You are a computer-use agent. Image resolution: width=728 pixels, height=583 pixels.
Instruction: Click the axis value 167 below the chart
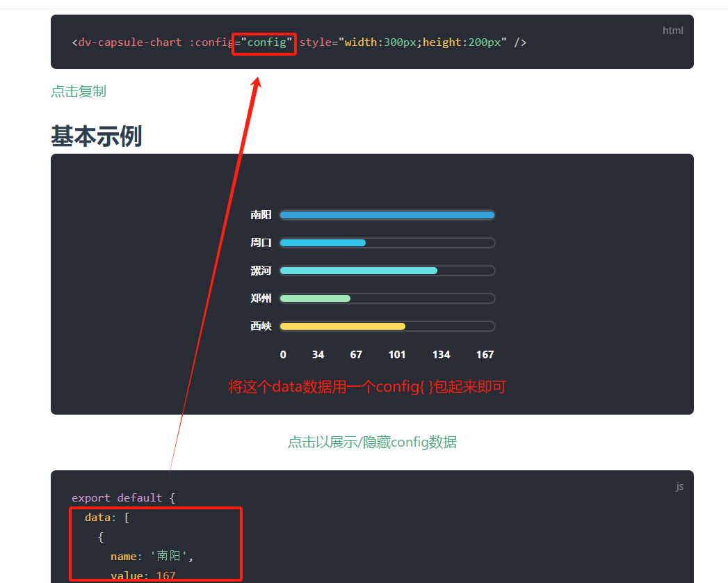pyautogui.click(x=485, y=354)
